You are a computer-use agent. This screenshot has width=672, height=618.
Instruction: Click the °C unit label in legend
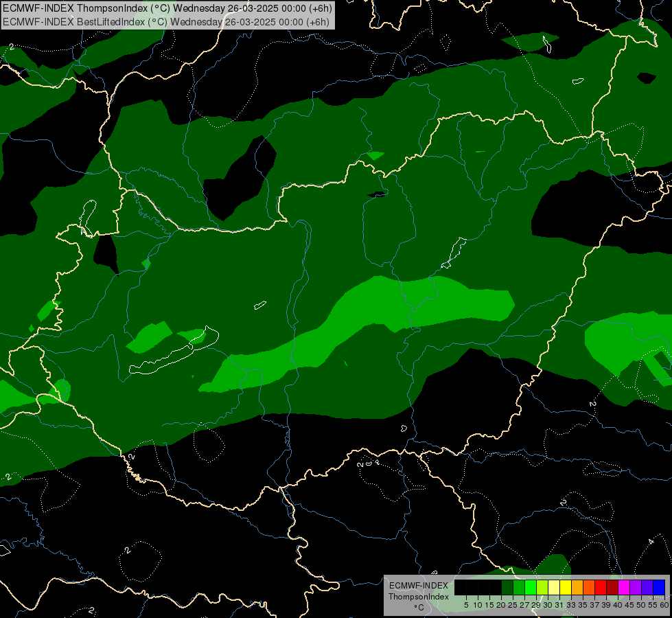tap(419, 608)
